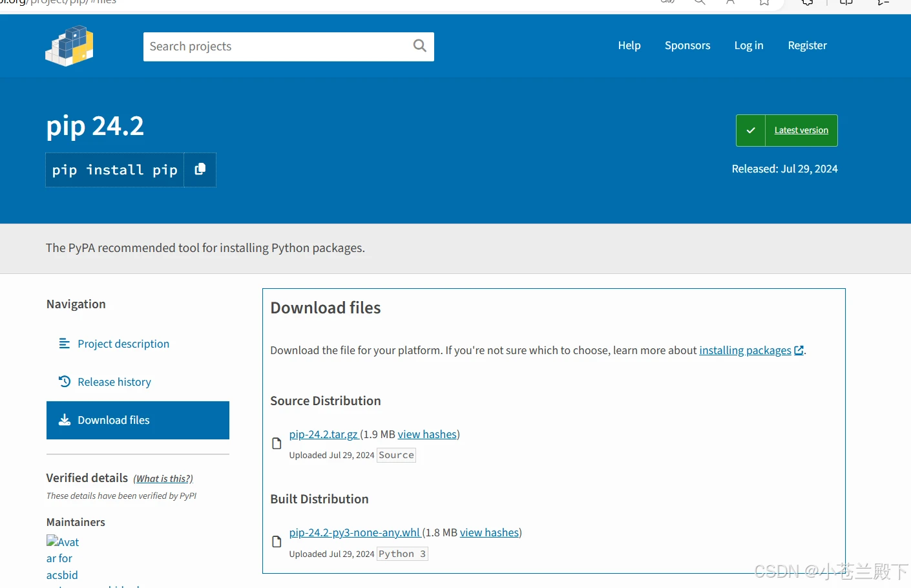Image resolution: width=911 pixels, height=588 pixels.
Task: Click the pip 24.2 heading
Action: click(95, 126)
